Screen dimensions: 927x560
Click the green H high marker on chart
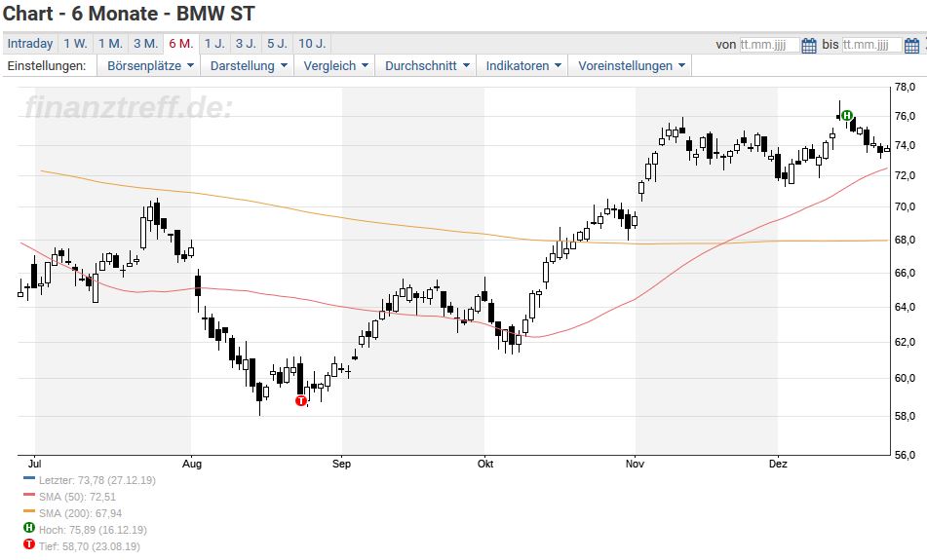(847, 115)
